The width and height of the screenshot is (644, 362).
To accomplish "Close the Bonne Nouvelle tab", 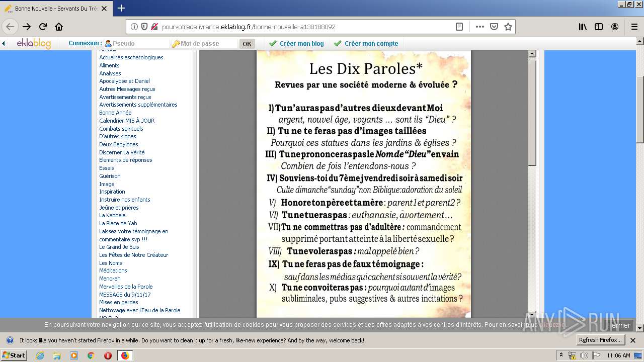I will (x=104, y=9).
